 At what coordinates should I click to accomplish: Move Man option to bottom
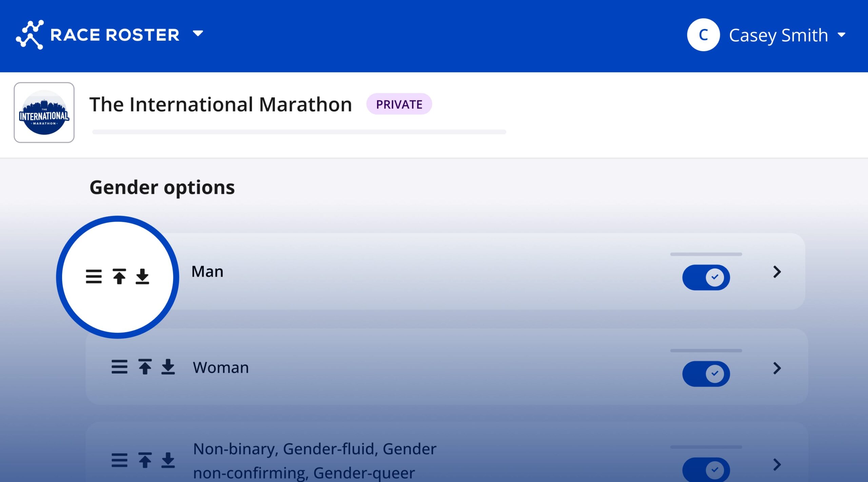coord(142,277)
